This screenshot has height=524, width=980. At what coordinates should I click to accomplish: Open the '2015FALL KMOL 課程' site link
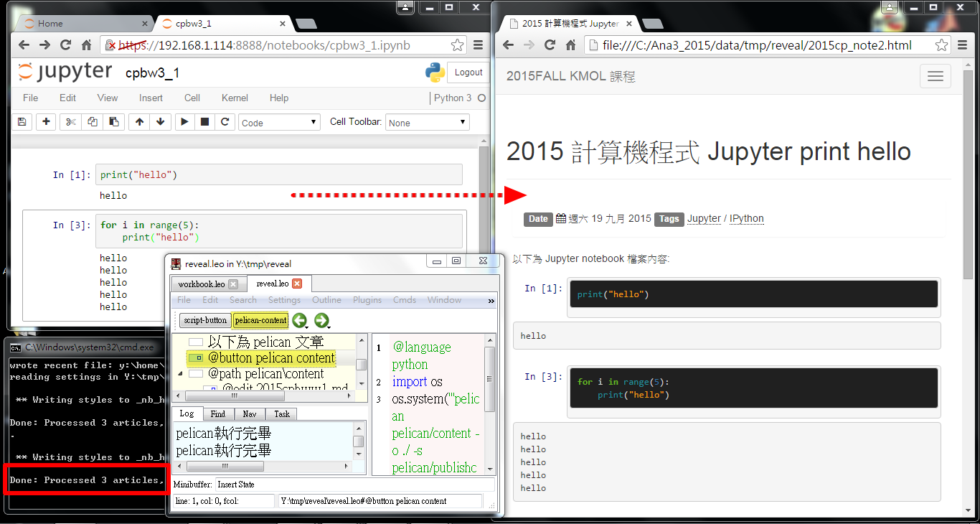pos(571,76)
